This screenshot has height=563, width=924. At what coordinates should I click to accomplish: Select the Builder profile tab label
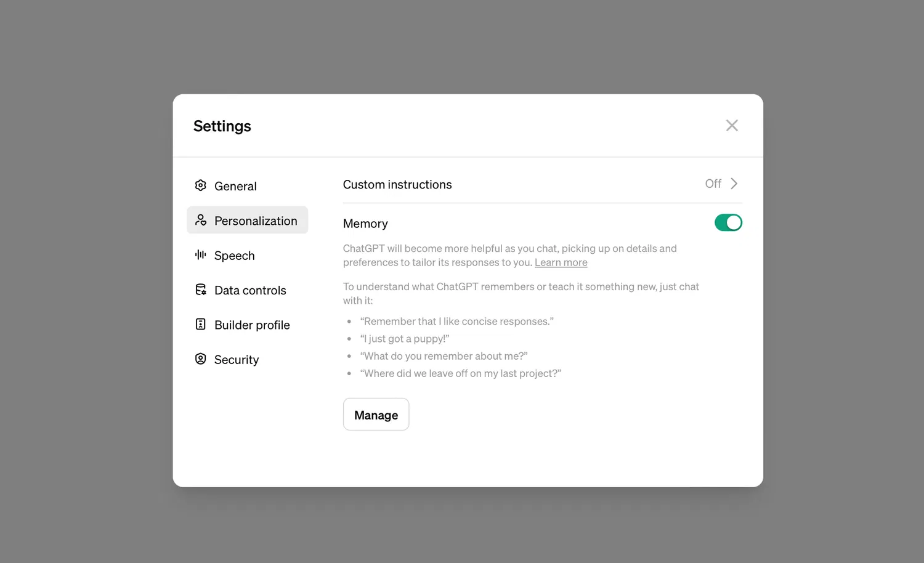252,325
